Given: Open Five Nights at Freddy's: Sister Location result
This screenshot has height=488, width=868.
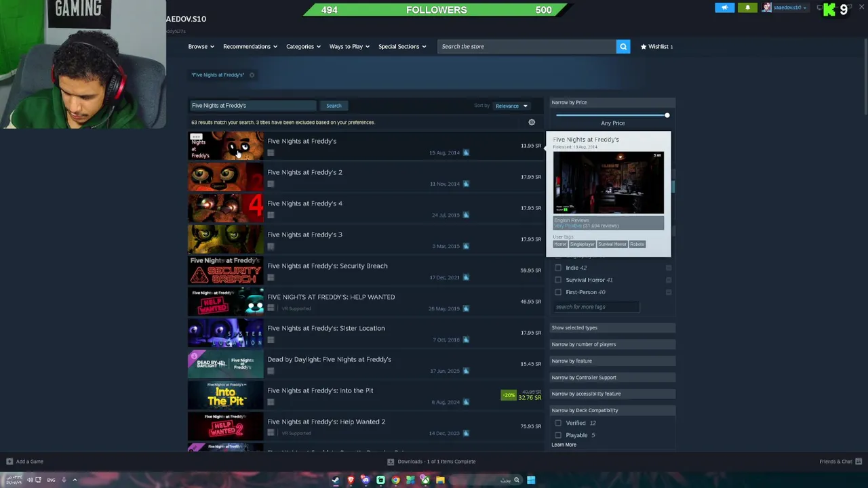Looking at the screenshot, I should pos(365,333).
